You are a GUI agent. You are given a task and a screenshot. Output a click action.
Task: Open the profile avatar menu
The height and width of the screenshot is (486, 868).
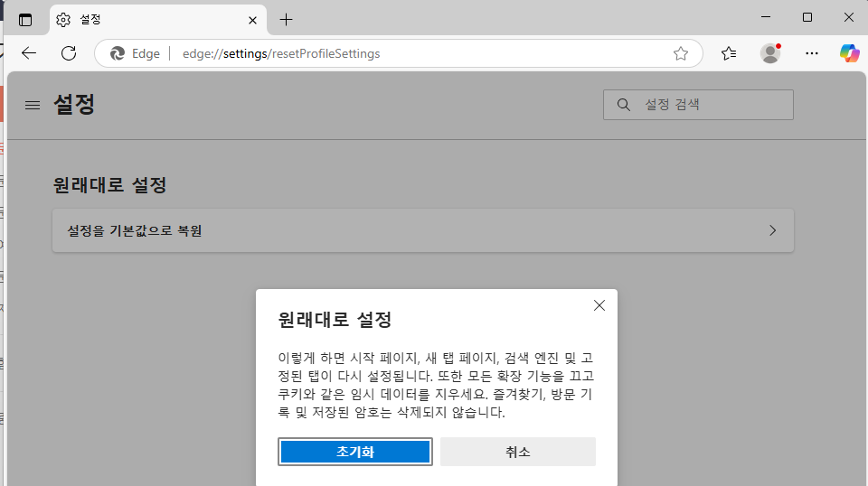pyautogui.click(x=770, y=53)
